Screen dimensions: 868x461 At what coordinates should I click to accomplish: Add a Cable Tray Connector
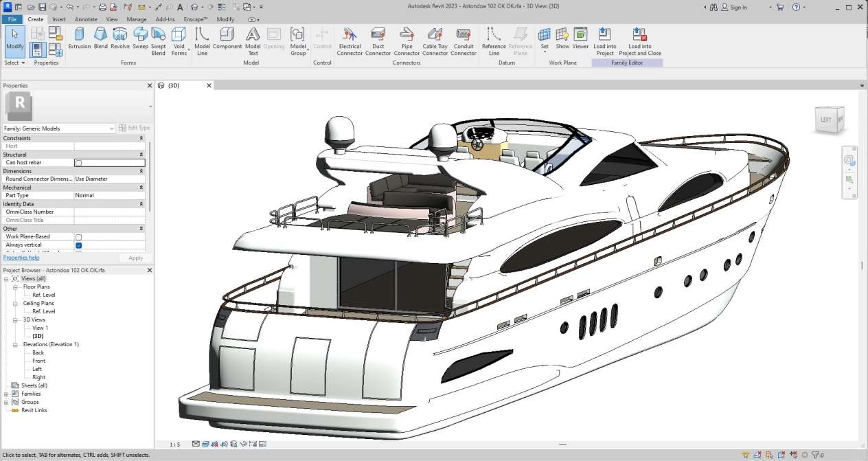435,41
